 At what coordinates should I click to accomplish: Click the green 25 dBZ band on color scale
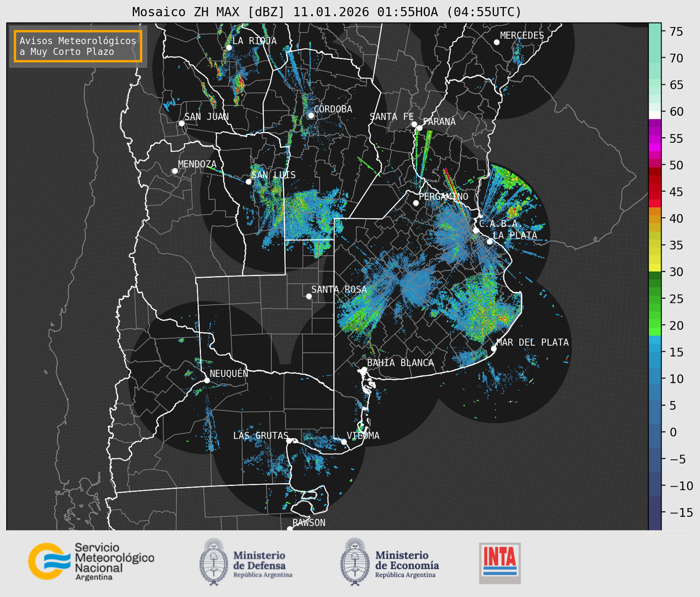point(655,299)
